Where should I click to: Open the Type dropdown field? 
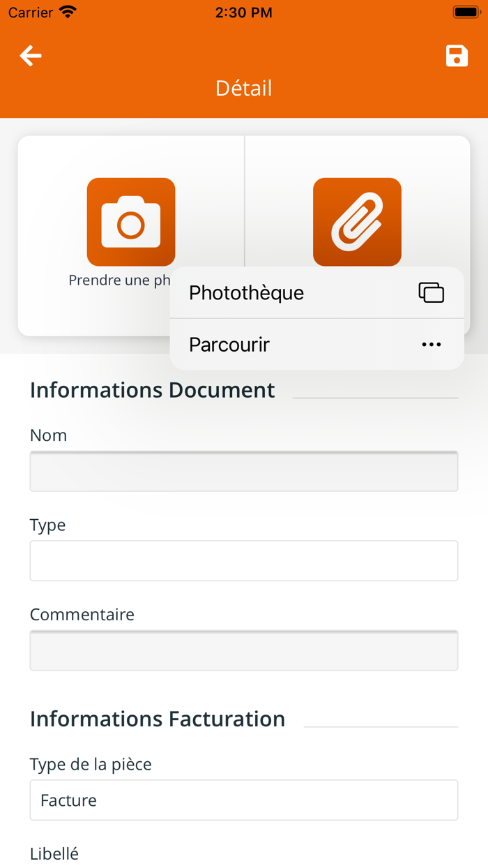[244, 561]
